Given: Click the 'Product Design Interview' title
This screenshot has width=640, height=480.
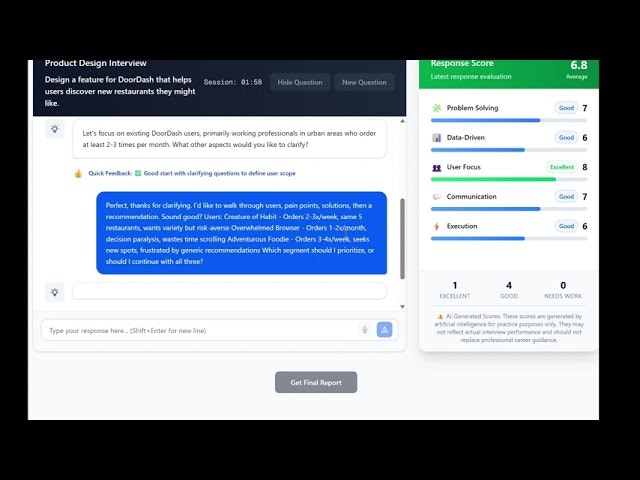Looking at the screenshot, I should pyautogui.click(x=96, y=63).
